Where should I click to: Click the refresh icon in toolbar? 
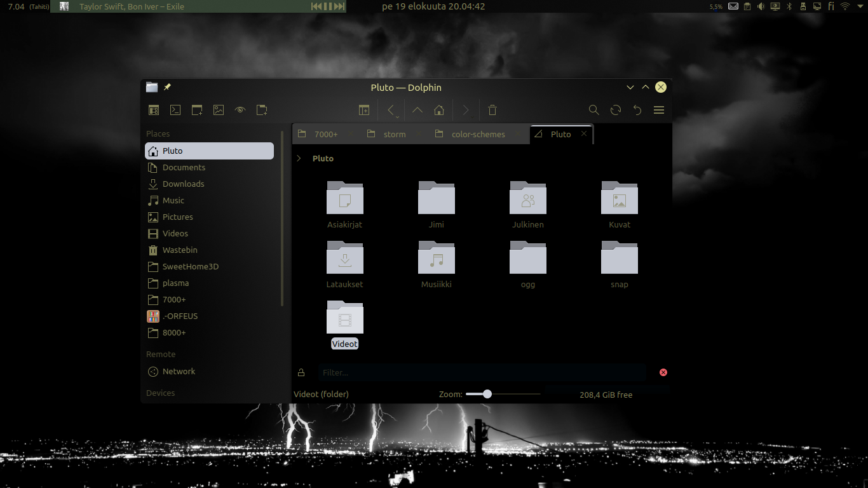(x=615, y=110)
